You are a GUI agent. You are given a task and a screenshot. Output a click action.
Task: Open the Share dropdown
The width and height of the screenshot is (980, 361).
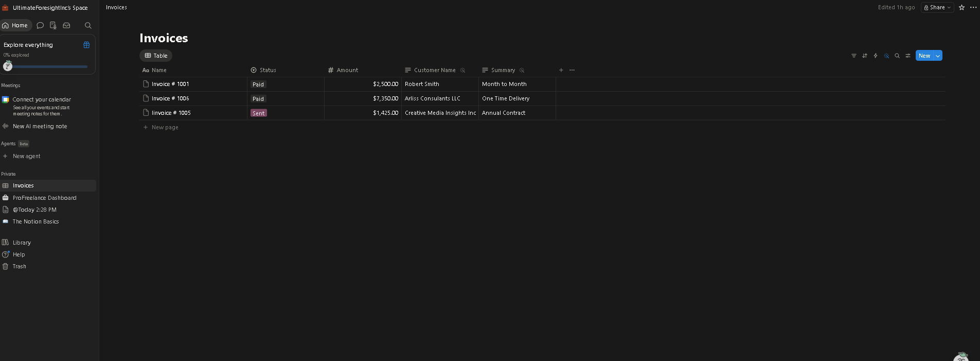937,7
